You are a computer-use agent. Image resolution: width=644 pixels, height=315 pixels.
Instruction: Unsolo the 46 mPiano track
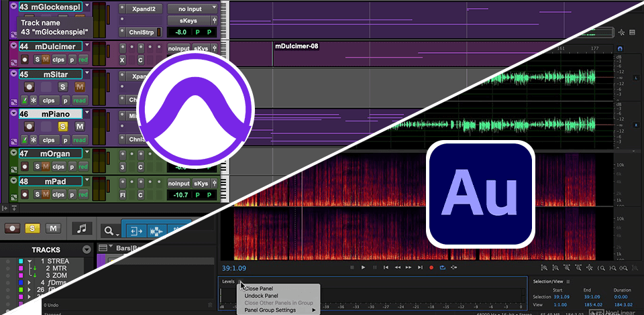(62, 126)
